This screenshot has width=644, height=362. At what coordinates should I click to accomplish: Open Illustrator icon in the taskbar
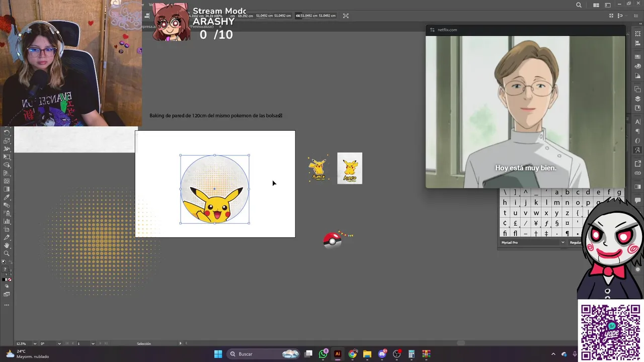pyautogui.click(x=338, y=354)
